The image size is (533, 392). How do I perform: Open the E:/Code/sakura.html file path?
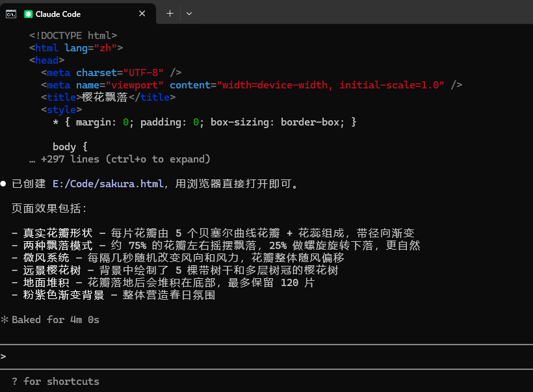tap(108, 184)
